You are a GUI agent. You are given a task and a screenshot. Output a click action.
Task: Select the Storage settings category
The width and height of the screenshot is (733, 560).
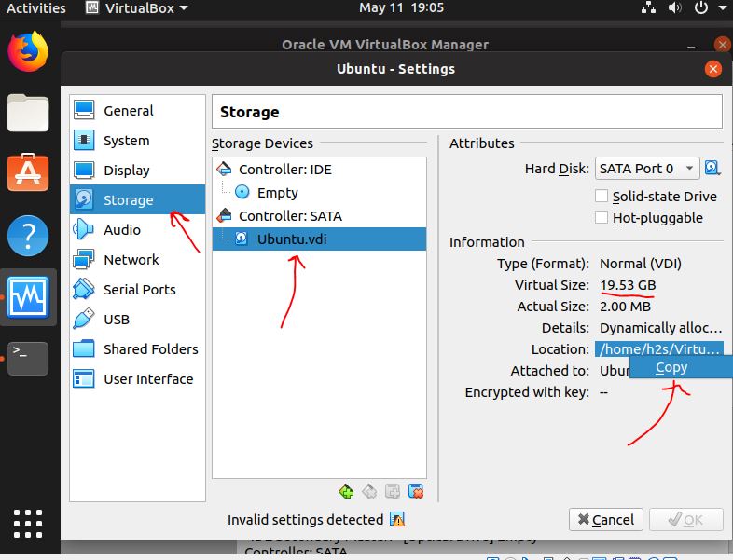(137, 200)
